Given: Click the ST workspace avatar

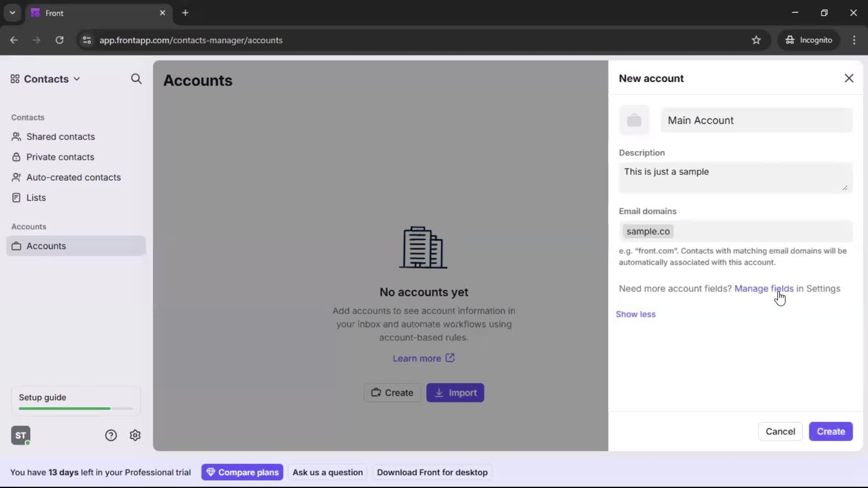Looking at the screenshot, I should [20, 435].
